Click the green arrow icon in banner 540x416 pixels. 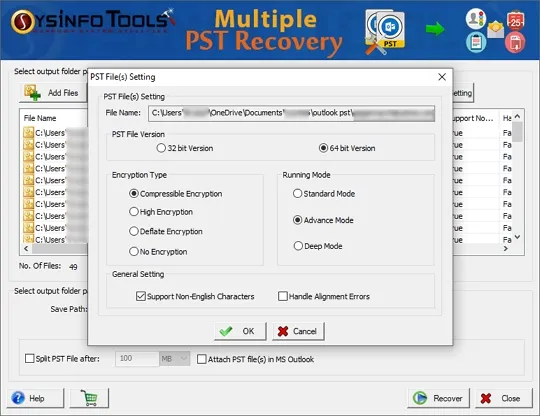click(x=435, y=29)
